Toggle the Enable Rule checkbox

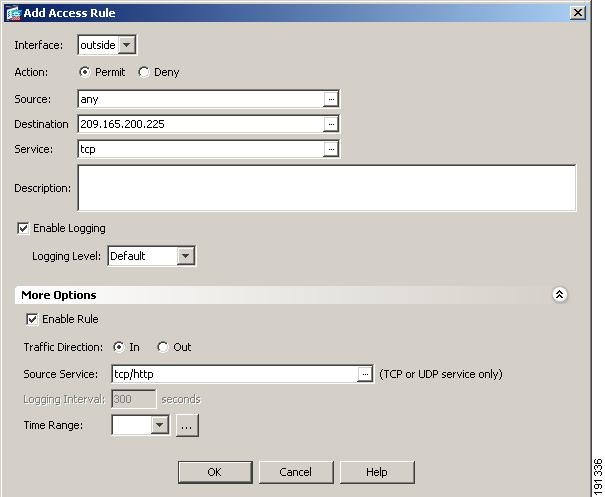click(x=32, y=320)
